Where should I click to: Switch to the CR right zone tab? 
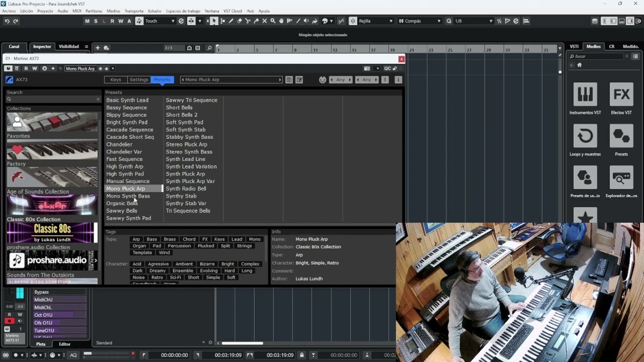pyautogui.click(x=612, y=46)
